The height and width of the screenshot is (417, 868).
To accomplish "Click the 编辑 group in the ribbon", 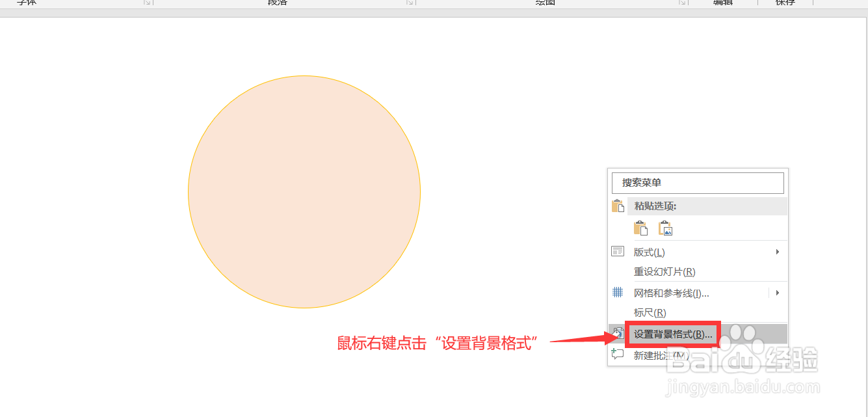I will (722, 3).
